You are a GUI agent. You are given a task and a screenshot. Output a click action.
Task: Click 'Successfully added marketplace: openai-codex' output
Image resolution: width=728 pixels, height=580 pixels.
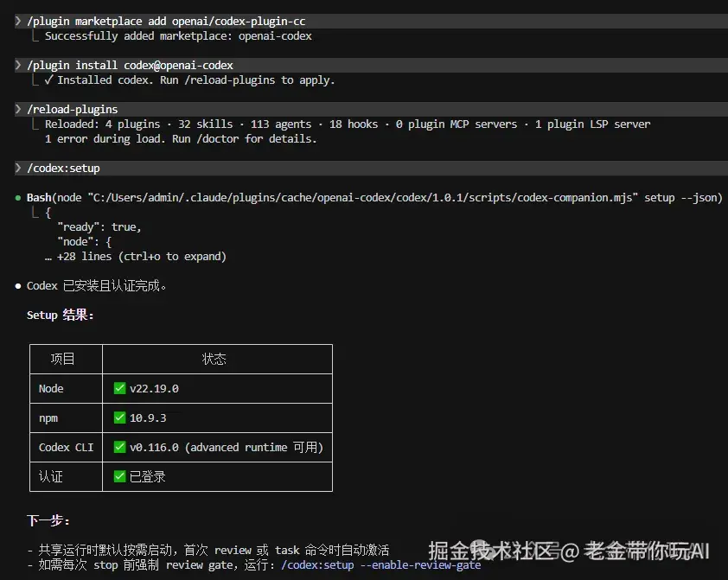(x=178, y=36)
